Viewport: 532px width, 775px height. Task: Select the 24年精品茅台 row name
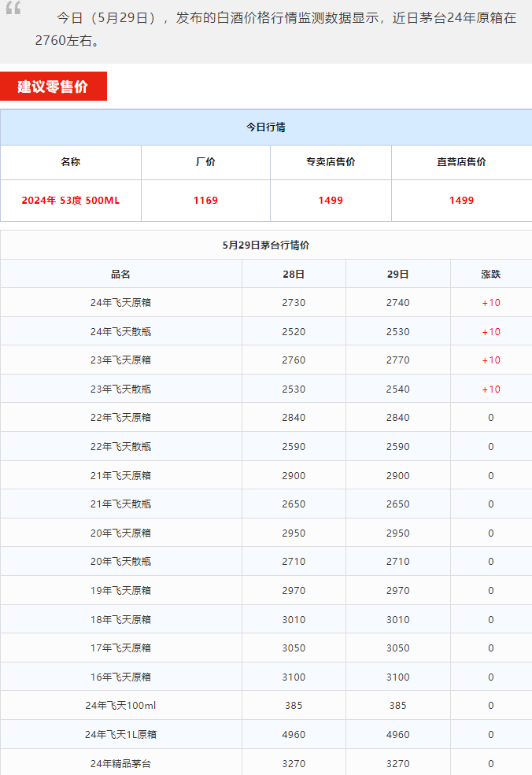coord(120,763)
